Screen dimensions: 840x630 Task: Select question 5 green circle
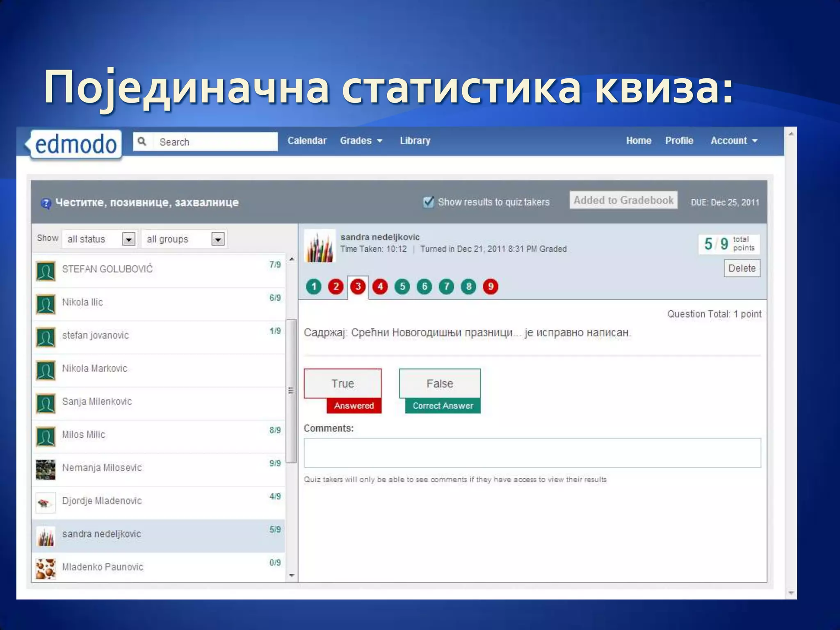point(402,286)
